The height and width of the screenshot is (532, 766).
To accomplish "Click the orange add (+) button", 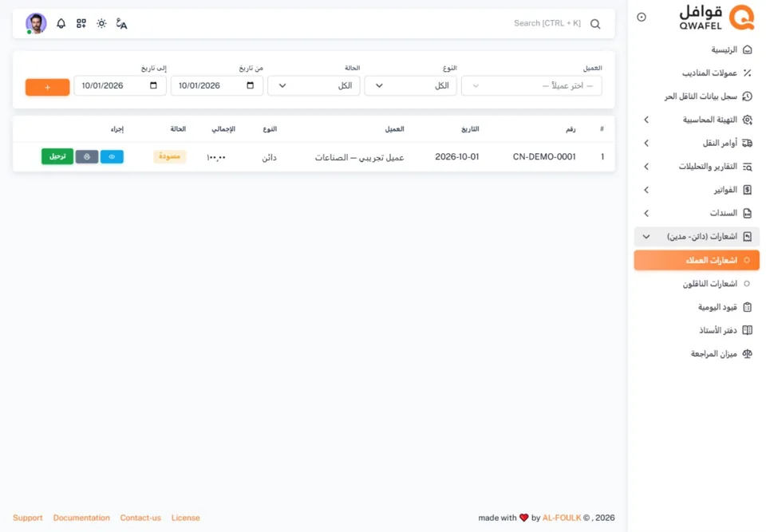I will coord(47,87).
